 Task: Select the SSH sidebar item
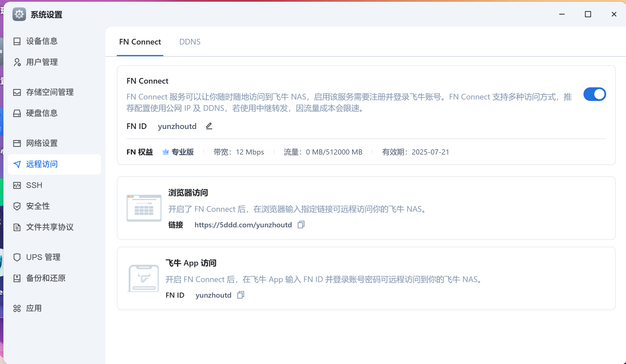[34, 185]
